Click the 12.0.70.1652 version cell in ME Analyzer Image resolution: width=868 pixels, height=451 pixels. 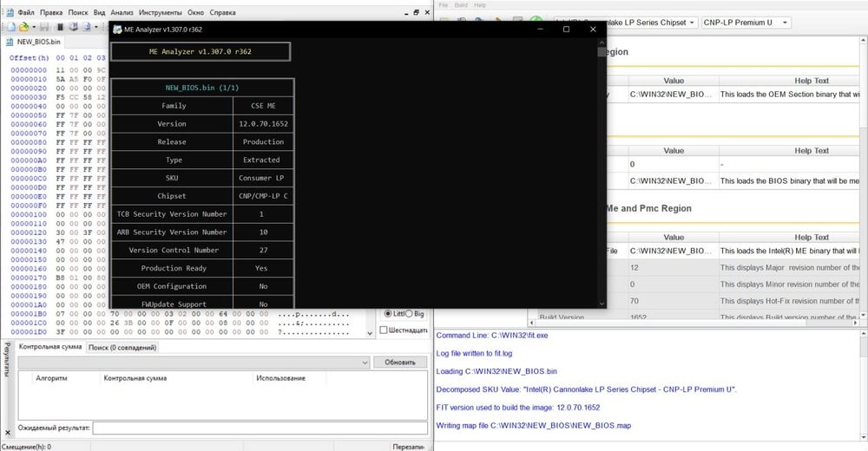pos(264,124)
